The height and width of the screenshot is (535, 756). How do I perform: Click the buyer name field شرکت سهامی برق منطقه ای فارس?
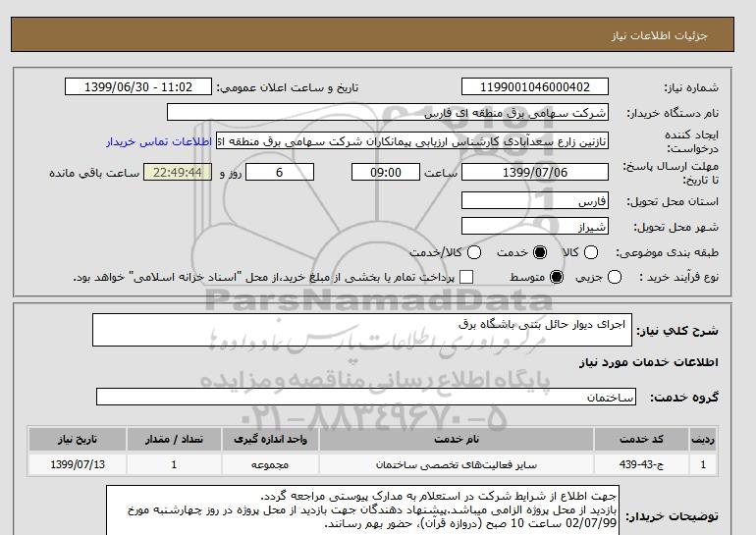tap(388, 113)
